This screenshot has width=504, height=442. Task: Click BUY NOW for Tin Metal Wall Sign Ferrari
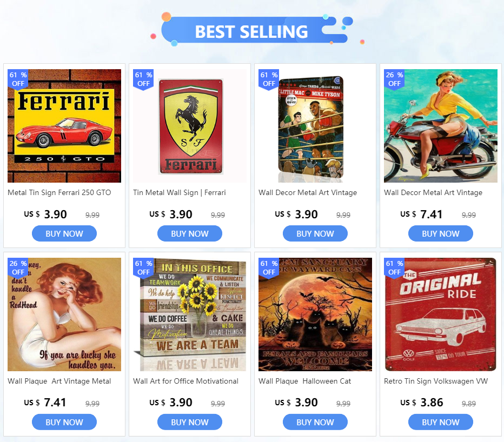coord(190,233)
